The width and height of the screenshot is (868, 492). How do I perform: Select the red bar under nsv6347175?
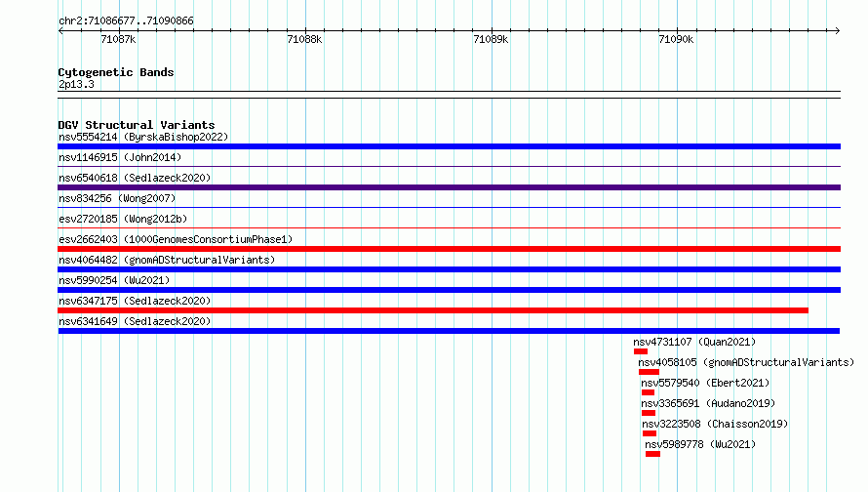coord(433,310)
